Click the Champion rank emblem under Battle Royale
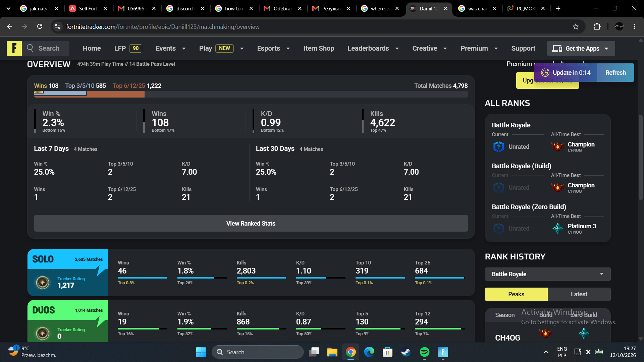Viewport: 644px width, 362px height. [x=557, y=146]
